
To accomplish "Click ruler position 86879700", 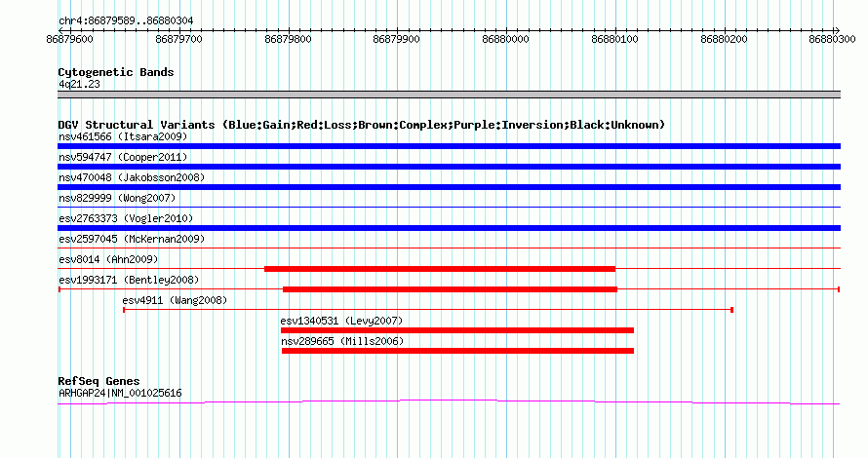I will 178,39.
